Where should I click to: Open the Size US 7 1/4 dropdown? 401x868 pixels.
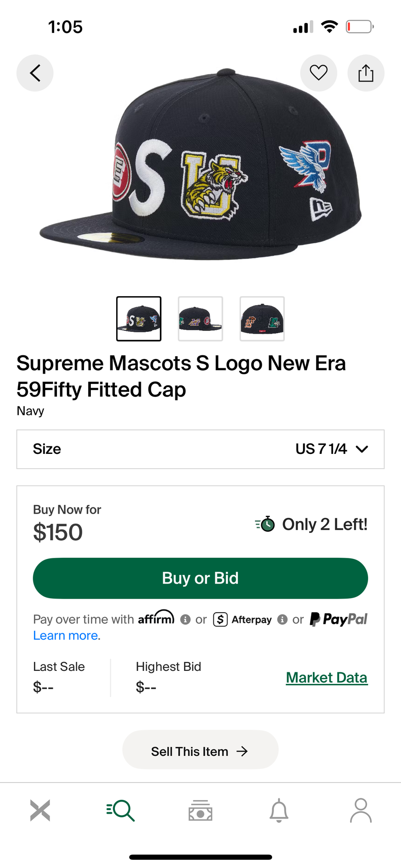click(x=200, y=449)
